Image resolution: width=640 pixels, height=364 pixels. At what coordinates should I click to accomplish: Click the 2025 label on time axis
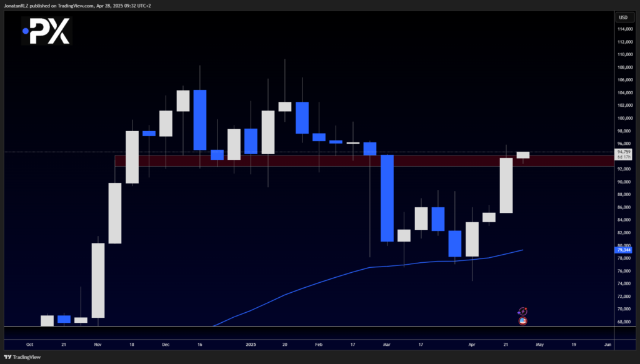point(251,345)
